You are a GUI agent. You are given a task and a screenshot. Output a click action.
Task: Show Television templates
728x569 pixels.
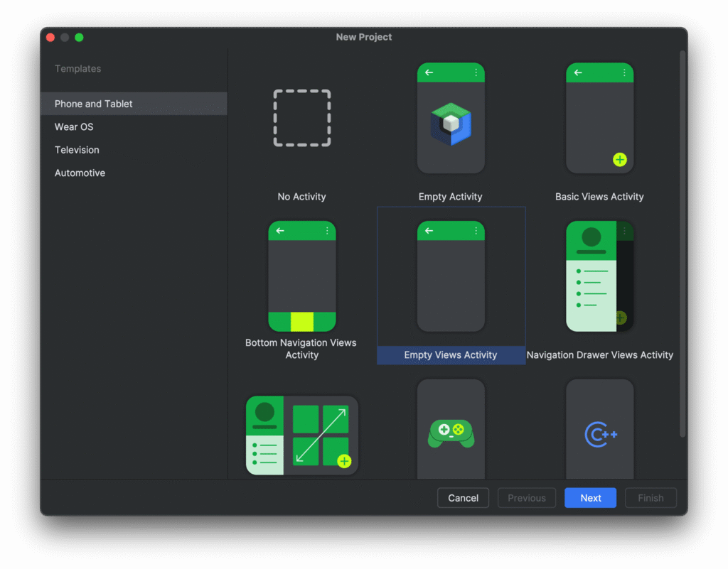(x=77, y=150)
